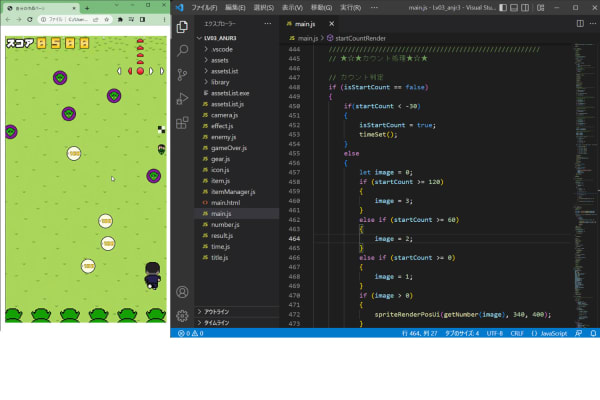Click UTF-8 encoding in status bar

pyautogui.click(x=494, y=333)
